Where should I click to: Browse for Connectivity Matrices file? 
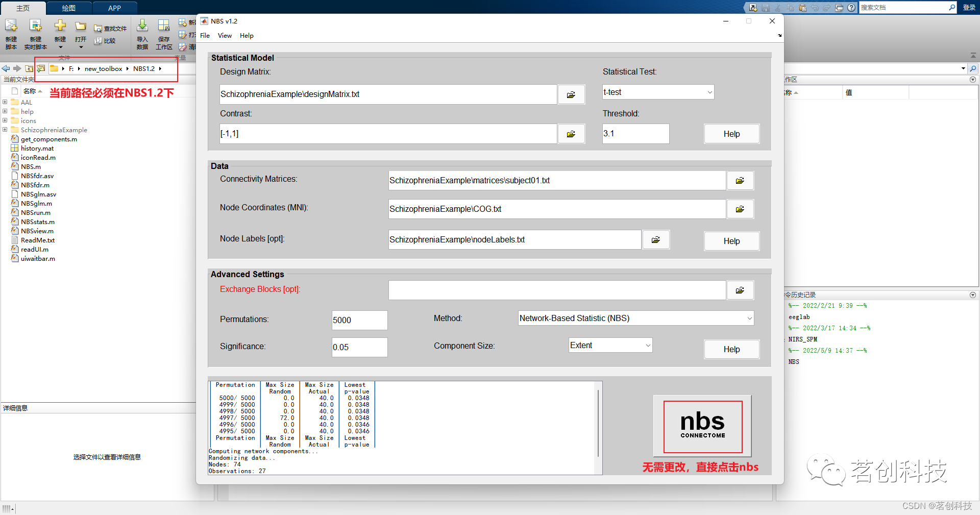740,180
